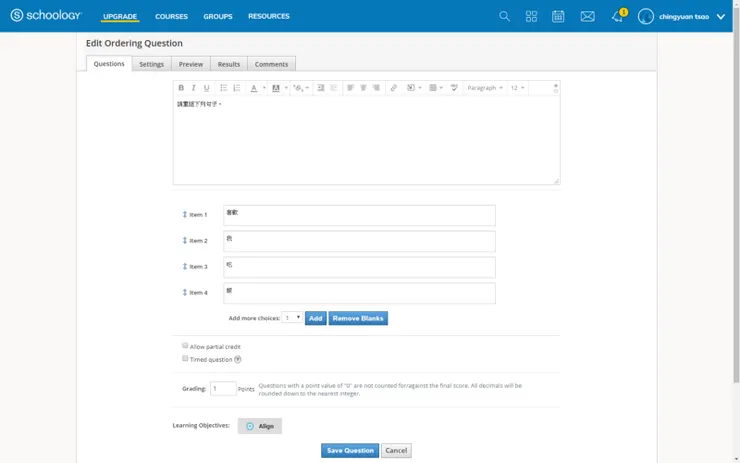Open the font size 12 dropdown
This screenshot has width=740, height=463.
[518, 88]
